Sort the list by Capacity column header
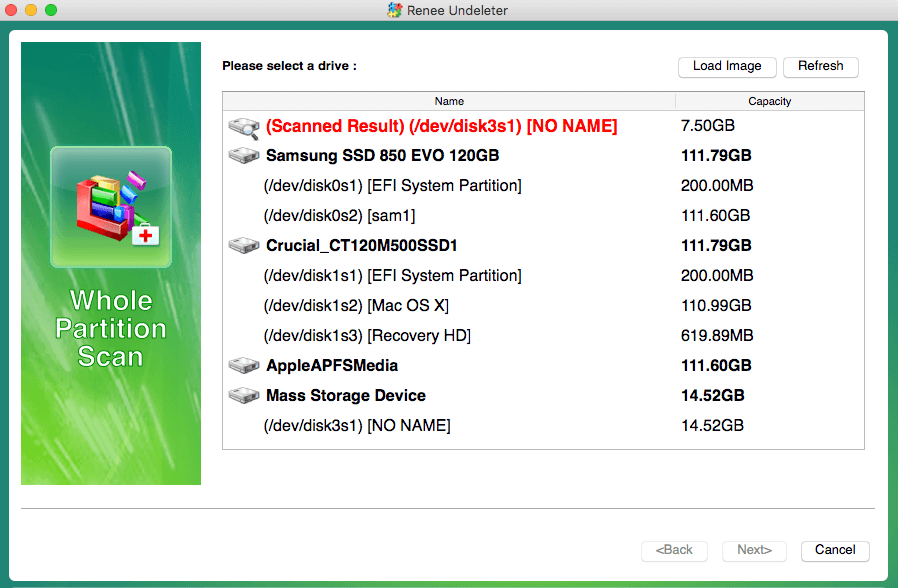The width and height of the screenshot is (898, 588). coord(770,101)
